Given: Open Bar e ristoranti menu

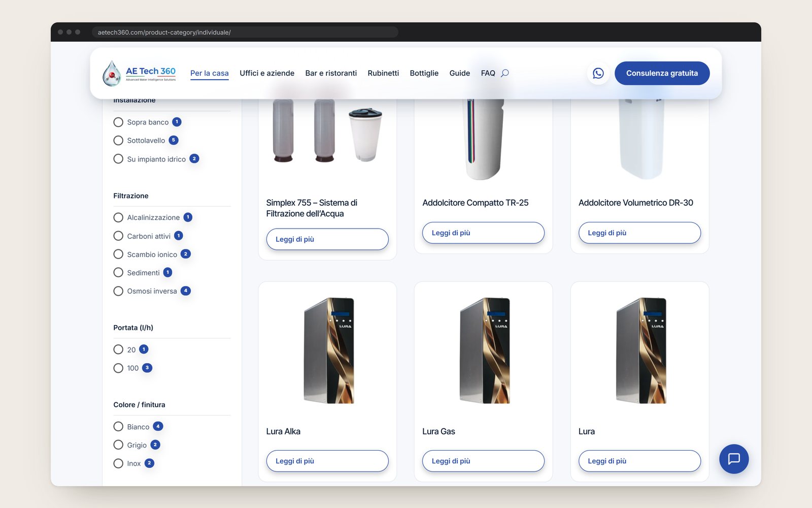Looking at the screenshot, I should pyautogui.click(x=331, y=73).
